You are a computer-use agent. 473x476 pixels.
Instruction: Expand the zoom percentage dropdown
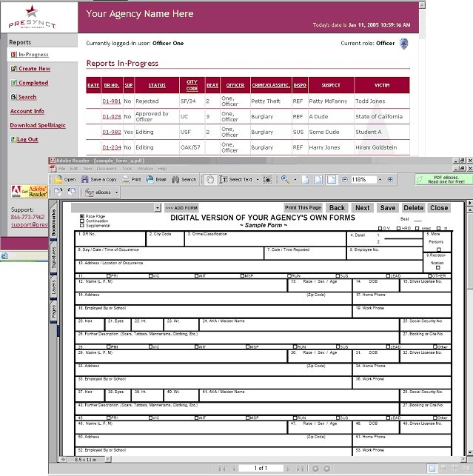[380, 179]
